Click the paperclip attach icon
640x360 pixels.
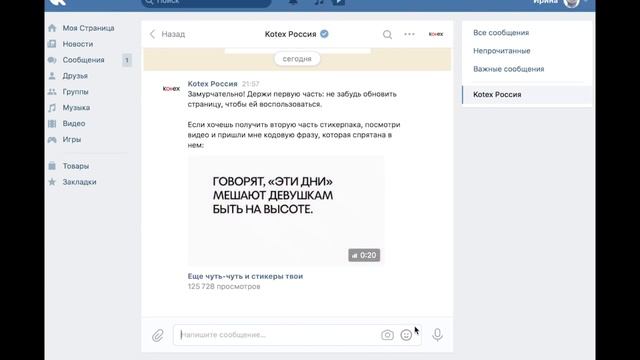click(158, 336)
